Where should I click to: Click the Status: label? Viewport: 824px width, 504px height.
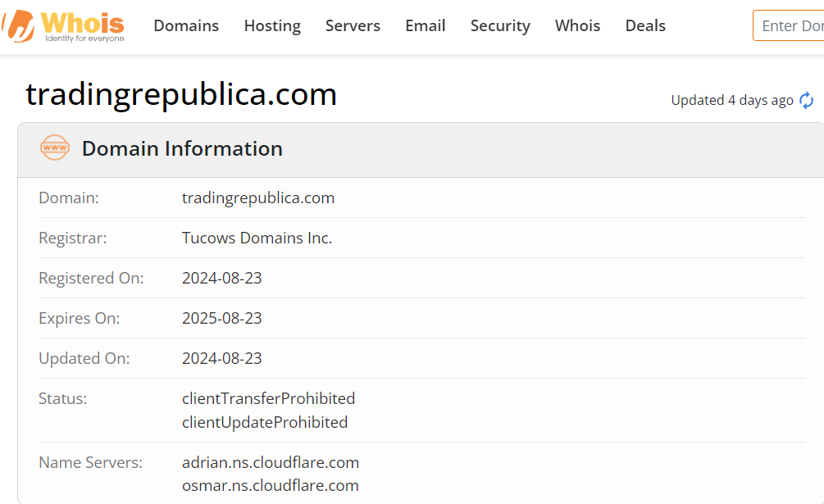pos(62,398)
